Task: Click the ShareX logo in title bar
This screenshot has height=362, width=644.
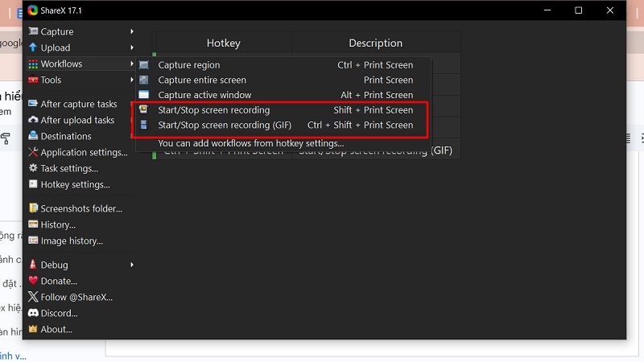Action: (x=33, y=10)
